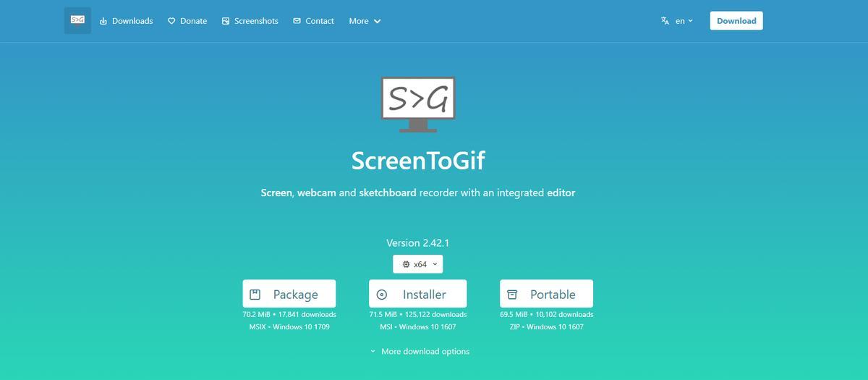
Task: Download the Portable ZIP version
Action: [x=546, y=294]
